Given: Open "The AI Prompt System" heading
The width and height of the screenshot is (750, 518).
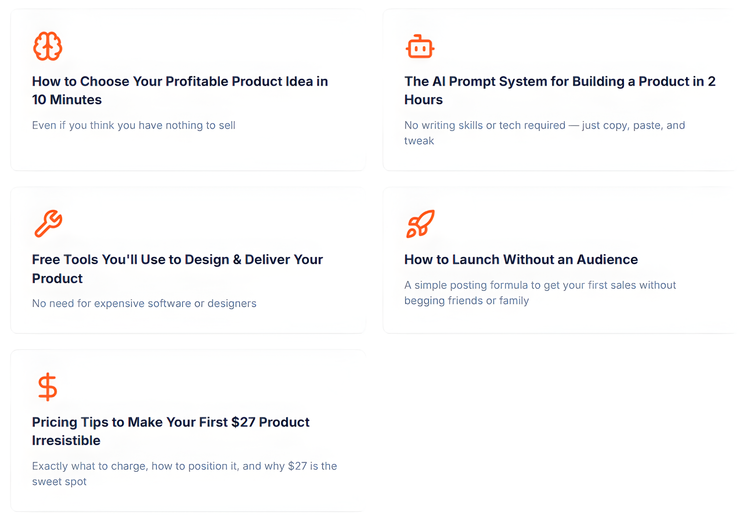Looking at the screenshot, I should (560, 90).
